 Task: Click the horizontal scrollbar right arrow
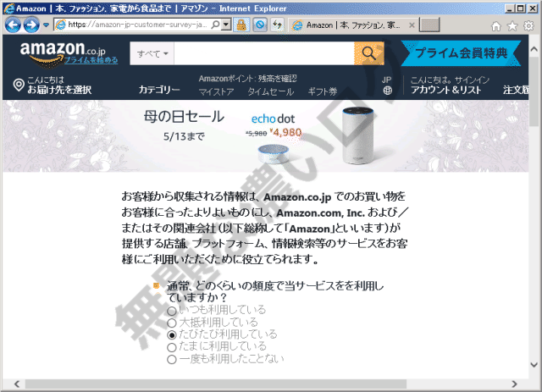click(x=514, y=384)
